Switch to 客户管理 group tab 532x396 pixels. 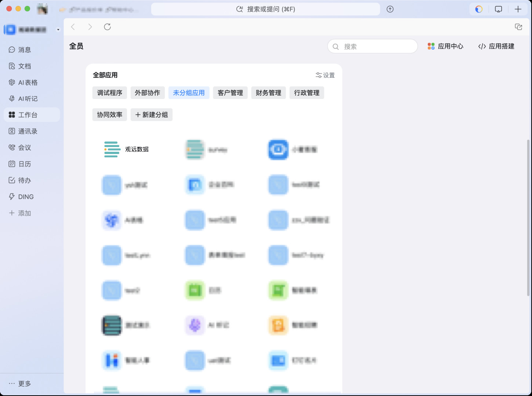pyautogui.click(x=230, y=93)
